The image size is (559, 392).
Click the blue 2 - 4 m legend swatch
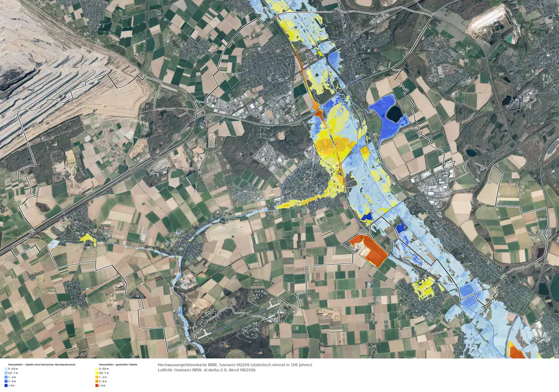tap(6, 381)
